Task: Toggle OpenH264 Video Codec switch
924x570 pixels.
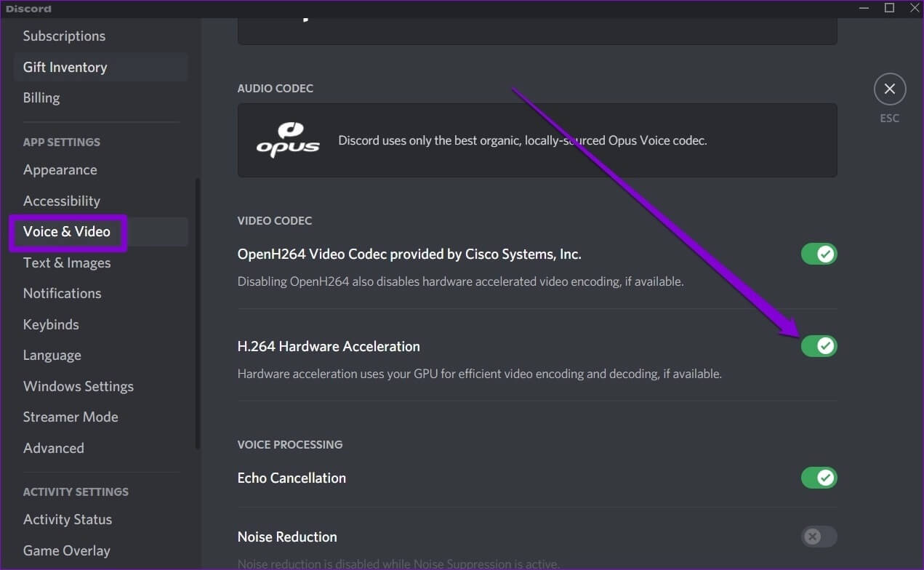Action: pos(819,254)
